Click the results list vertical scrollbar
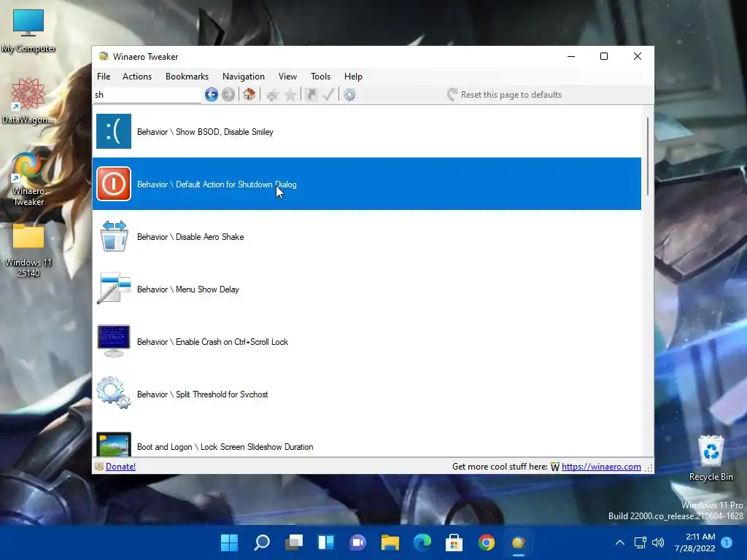The image size is (747, 560). tap(648, 157)
